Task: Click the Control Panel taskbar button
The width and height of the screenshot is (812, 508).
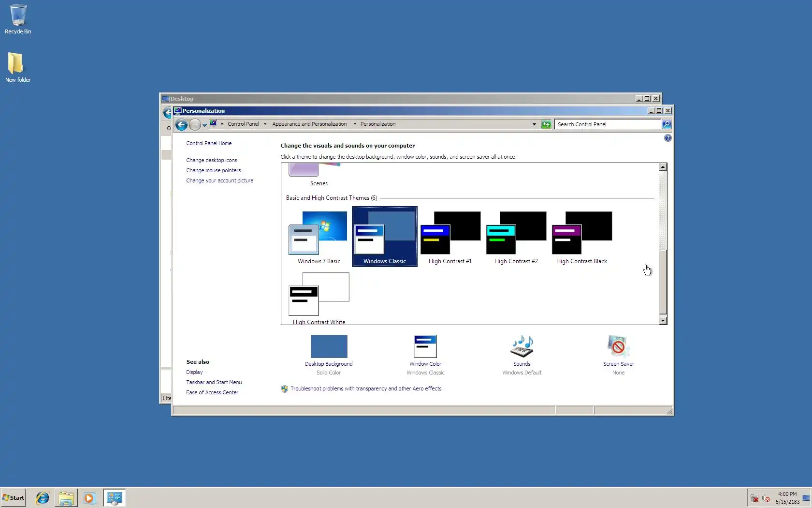Action: pos(115,498)
